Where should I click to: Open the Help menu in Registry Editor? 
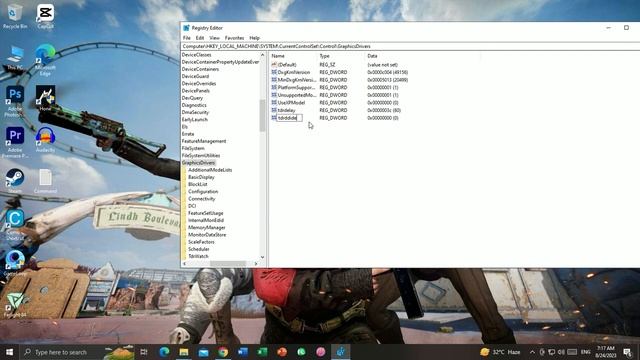point(254,38)
